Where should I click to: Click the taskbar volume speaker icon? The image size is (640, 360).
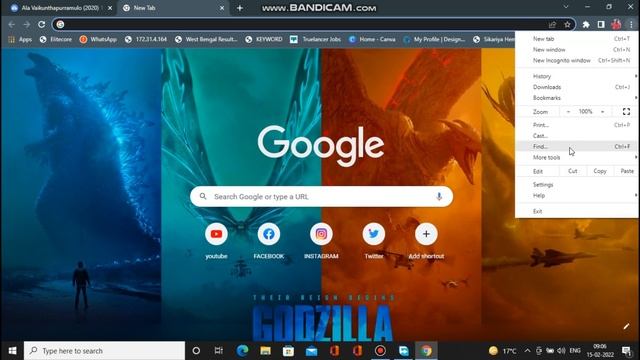[x=561, y=351]
